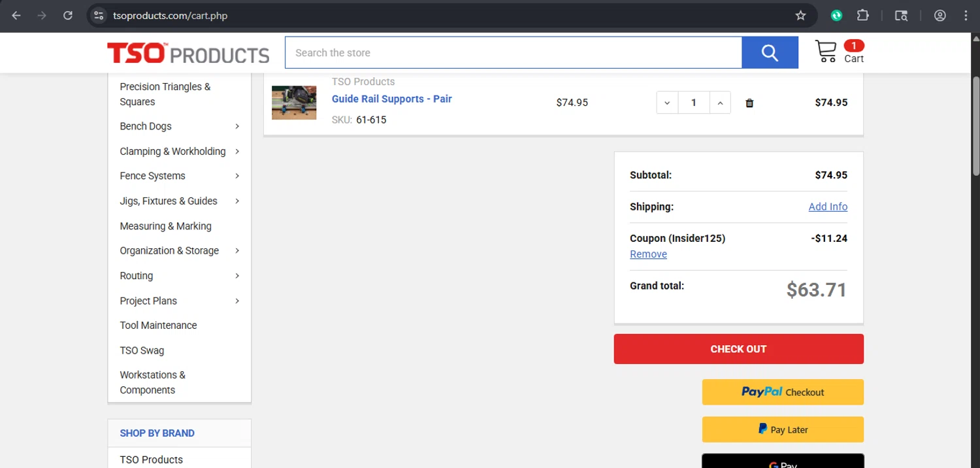Remove the Insider125 coupon
The height and width of the screenshot is (468, 980).
pos(648,254)
